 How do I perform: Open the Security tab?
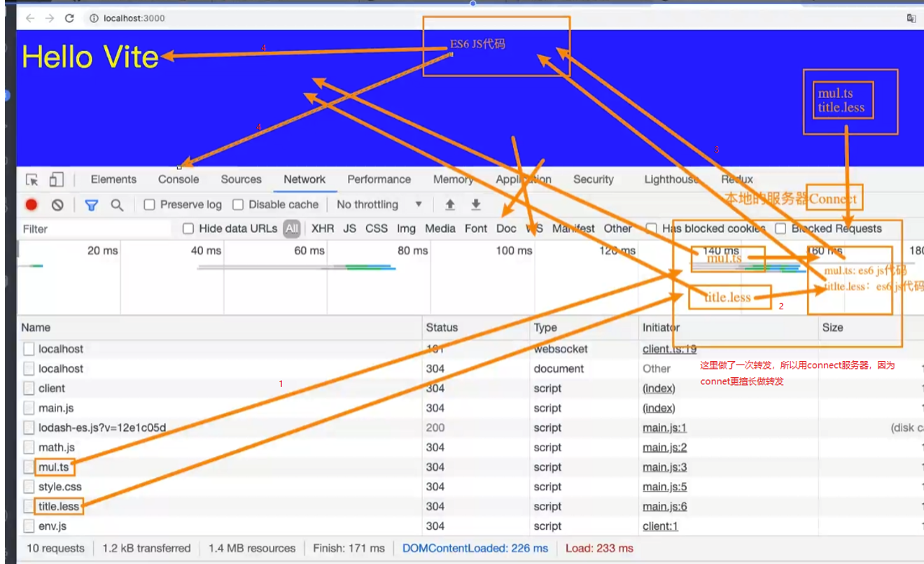click(x=593, y=180)
